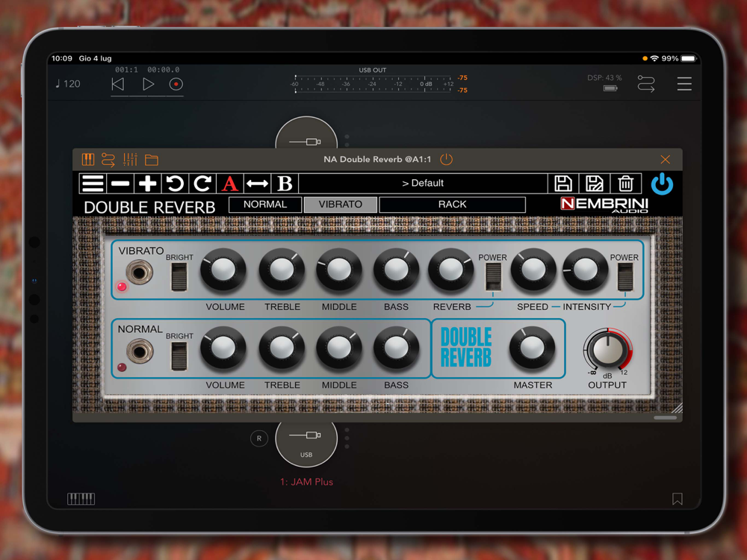This screenshot has width=747, height=560.
Task: Click the VIBRATO input jack
Action: [140, 273]
